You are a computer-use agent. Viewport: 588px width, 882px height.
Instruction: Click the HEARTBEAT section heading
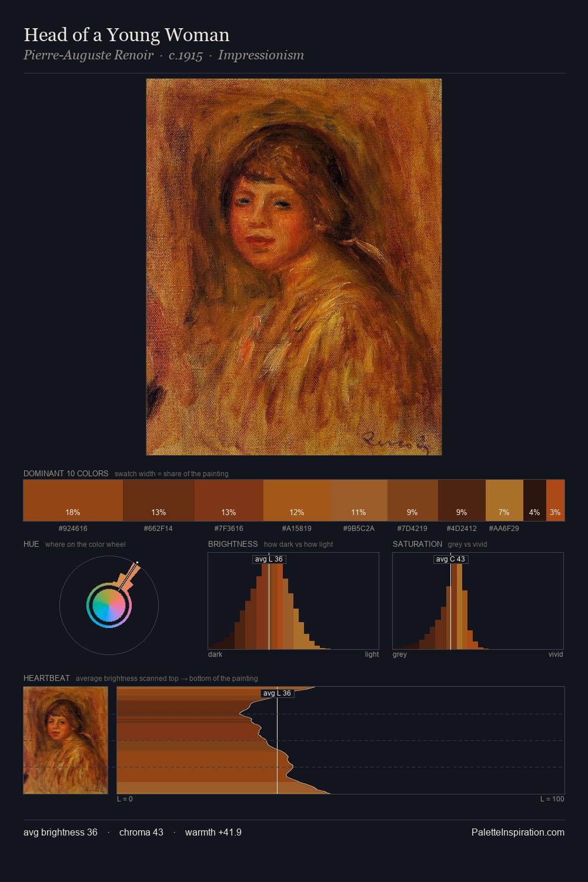pos(46,678)
